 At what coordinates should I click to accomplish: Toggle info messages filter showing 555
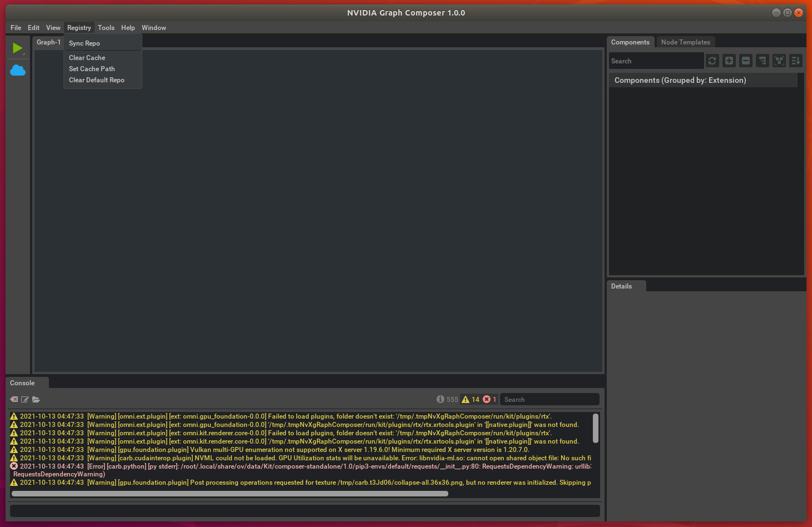(448, 400)
